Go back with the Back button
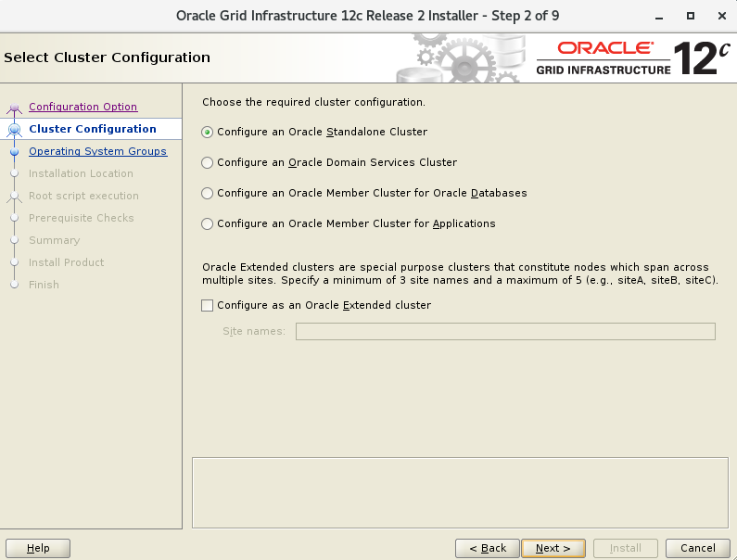The height and width of the screenshot is (560, 737). tap(488, 548)
